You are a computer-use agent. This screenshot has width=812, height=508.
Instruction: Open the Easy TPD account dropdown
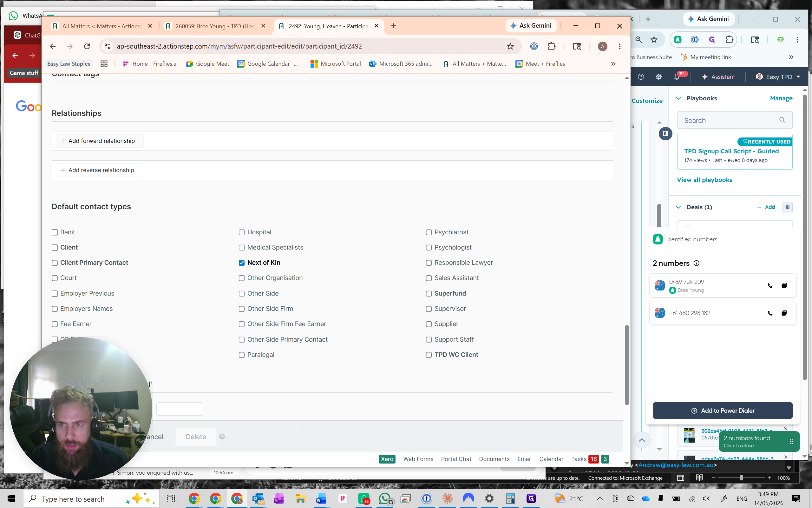point(778,77)
